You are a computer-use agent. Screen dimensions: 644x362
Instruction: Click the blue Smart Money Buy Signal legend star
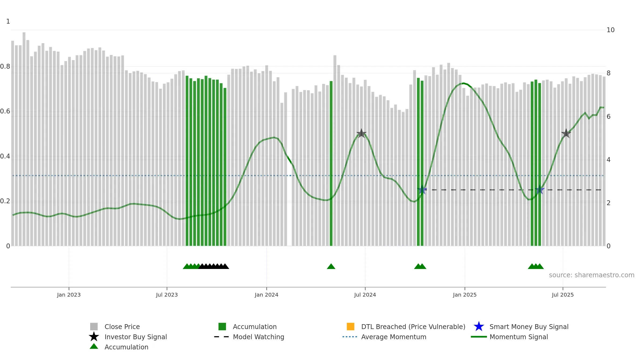[x=479, y=327]
